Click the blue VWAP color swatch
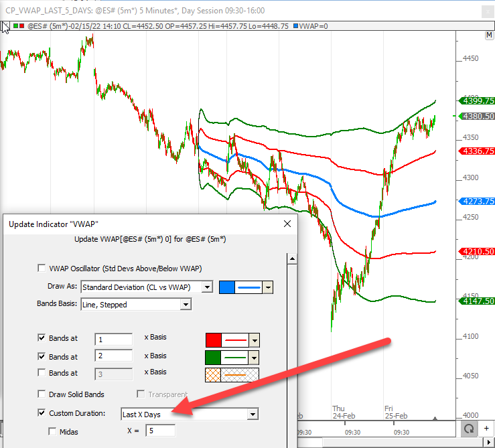Viewport: 495px width, 448px height. tap(227, 287)
